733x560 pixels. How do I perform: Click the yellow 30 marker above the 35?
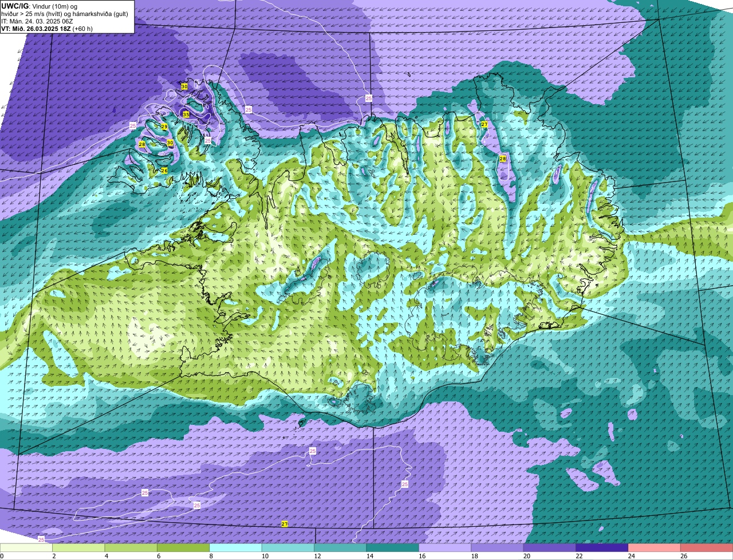[x=184, y=86]
